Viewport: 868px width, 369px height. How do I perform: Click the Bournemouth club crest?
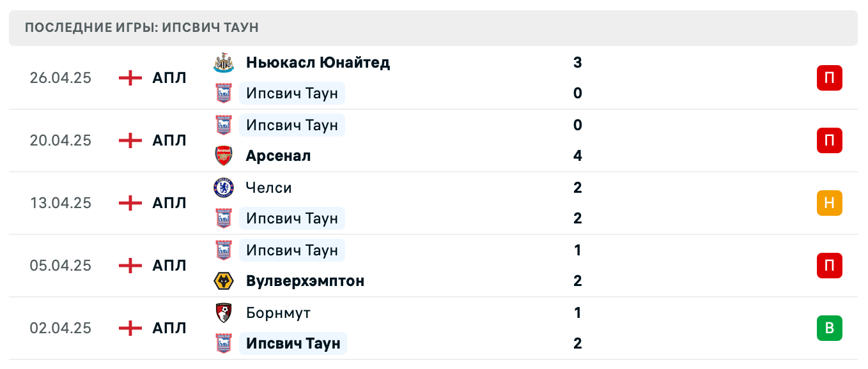point(224,313)
